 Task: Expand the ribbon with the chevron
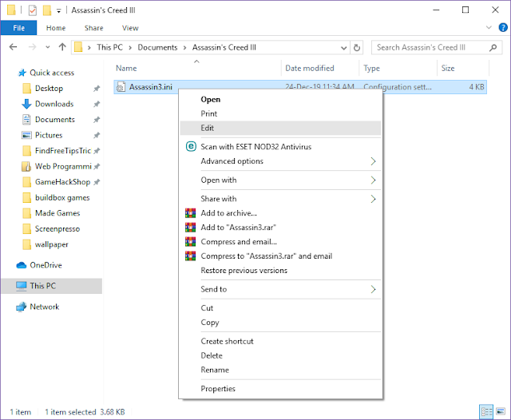pyautogui.click(x=489, y=27)
